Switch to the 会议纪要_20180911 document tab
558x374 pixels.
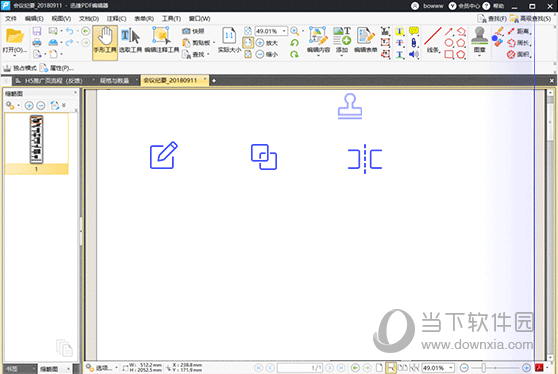174,80
